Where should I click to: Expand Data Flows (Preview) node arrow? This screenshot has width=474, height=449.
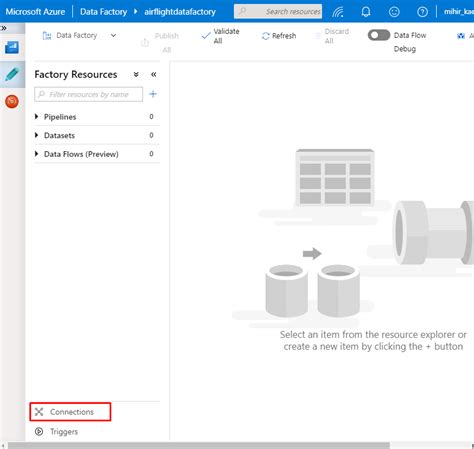(x=37, y=154)
